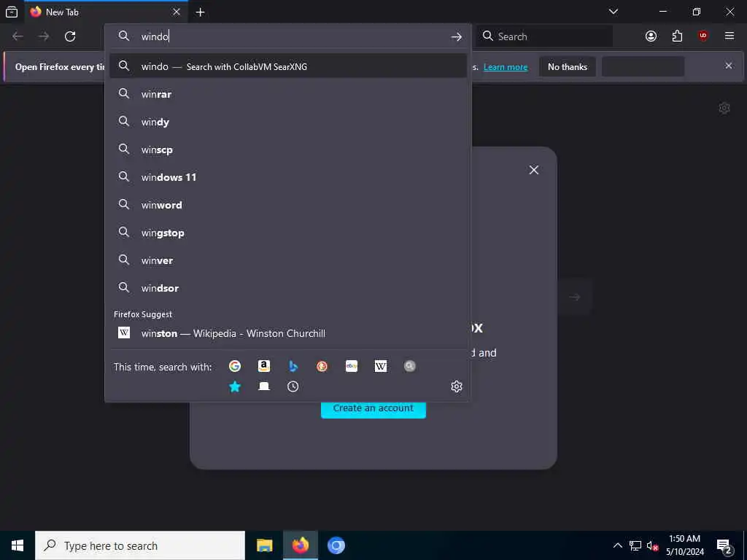Image resolution: width=747 pixels, height=560 pixels.
Task: Pick the winver suggestion
Action: point(287,260)
